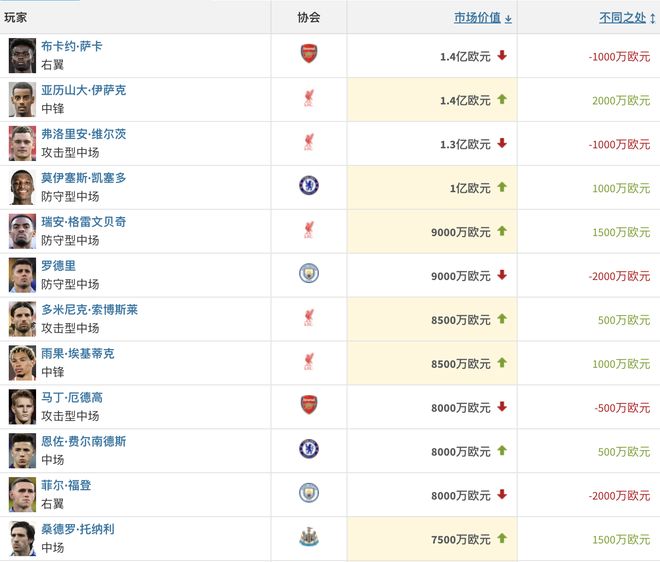Viewport: 660px width, 562px height.
Task: Click the Liverpool crest in 弗洛里安·维尔茨's row
Action: pos(309,142)
